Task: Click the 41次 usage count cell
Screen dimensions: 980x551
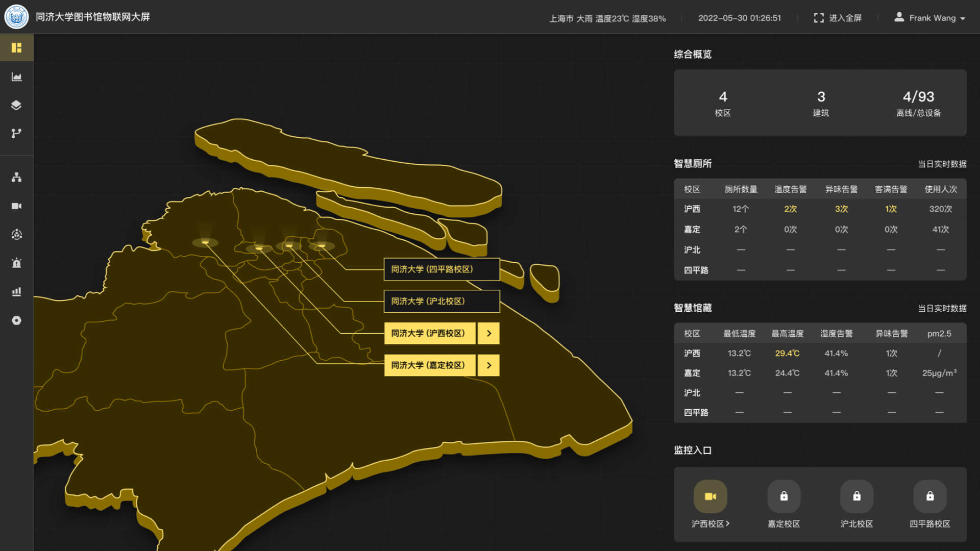Action: point(941,230)
